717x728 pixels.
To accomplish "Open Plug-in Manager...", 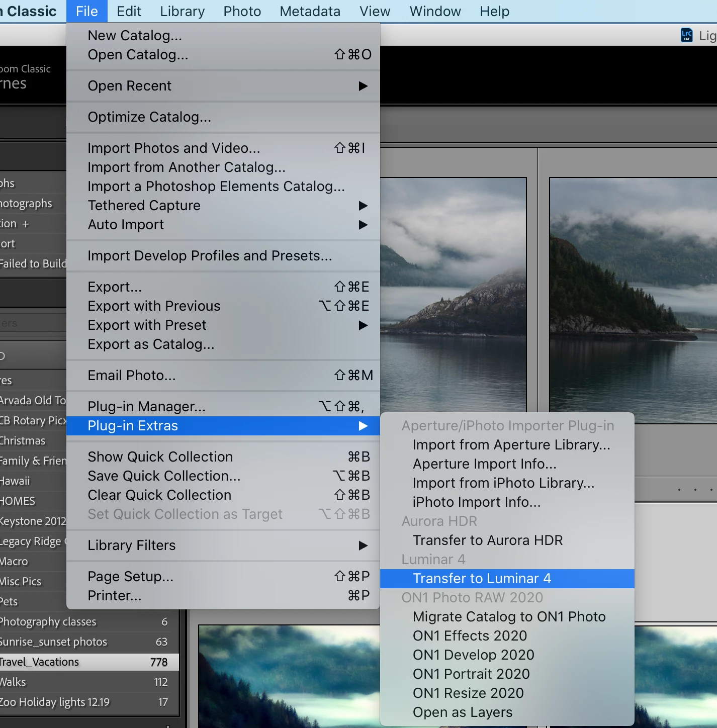I will click(223, 406).
